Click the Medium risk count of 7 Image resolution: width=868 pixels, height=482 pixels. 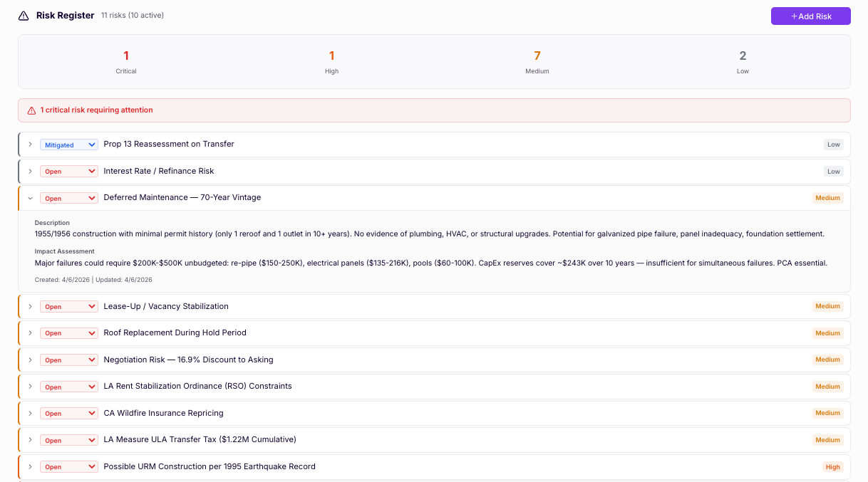pos(537,61)
